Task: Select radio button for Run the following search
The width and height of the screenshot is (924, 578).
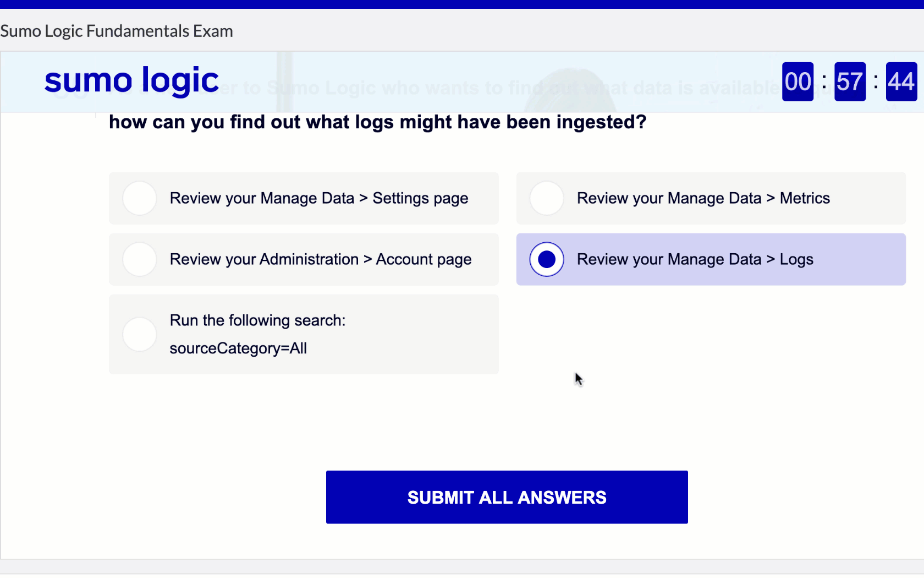Action: [x=140, y=334]
